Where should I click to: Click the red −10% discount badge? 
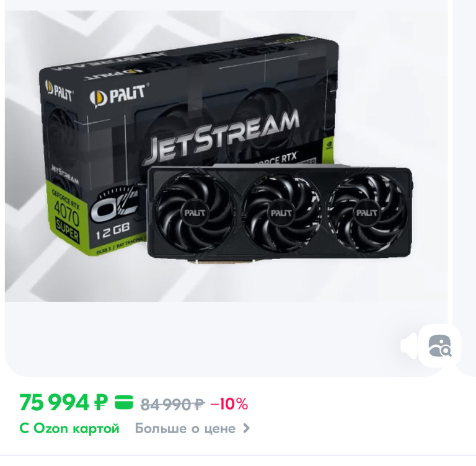point(229,404)
